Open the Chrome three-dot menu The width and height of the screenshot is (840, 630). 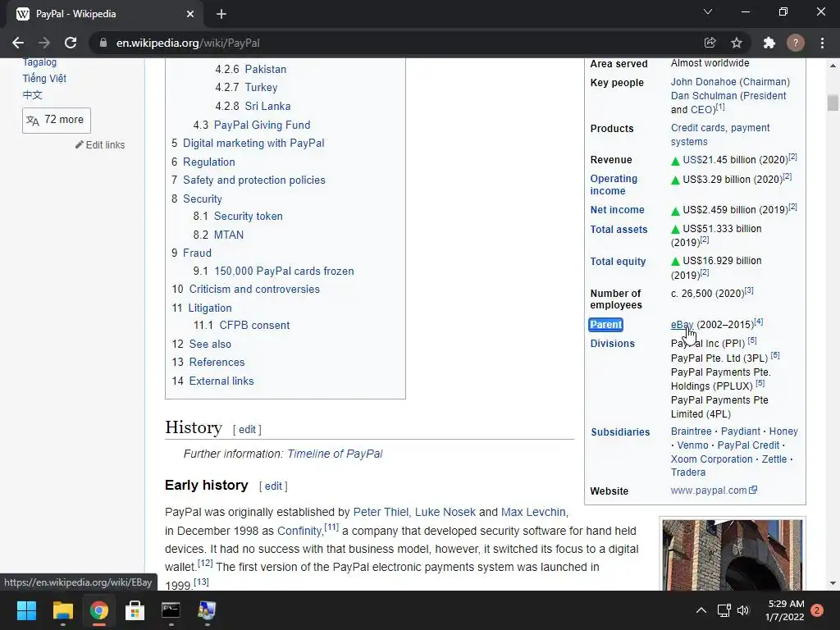click(822, 43)
